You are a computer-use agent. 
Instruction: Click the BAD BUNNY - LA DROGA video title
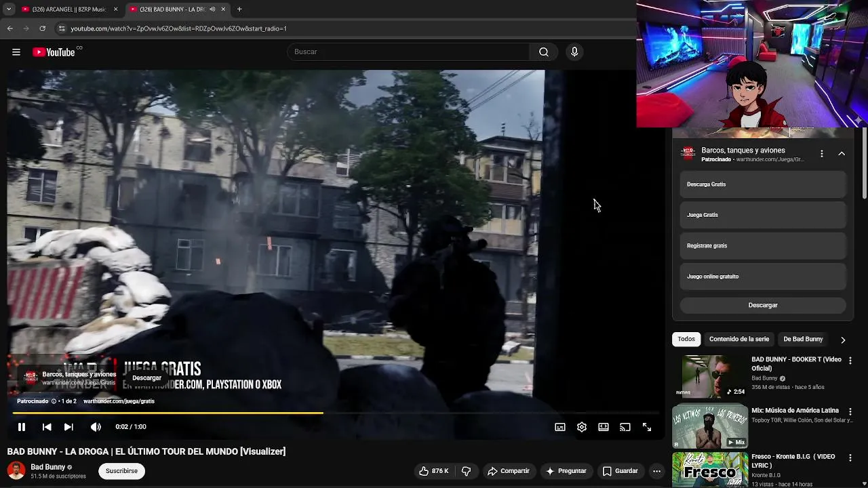(x=146, y=451)
